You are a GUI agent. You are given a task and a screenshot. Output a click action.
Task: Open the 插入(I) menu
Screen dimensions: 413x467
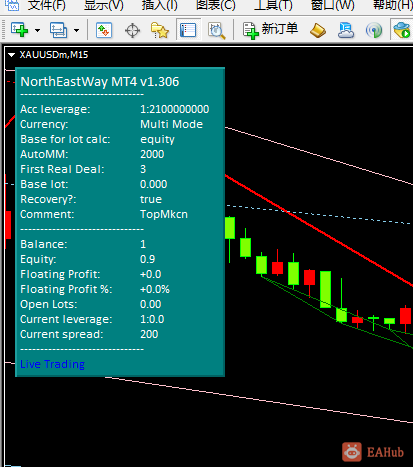coord(159,5)
